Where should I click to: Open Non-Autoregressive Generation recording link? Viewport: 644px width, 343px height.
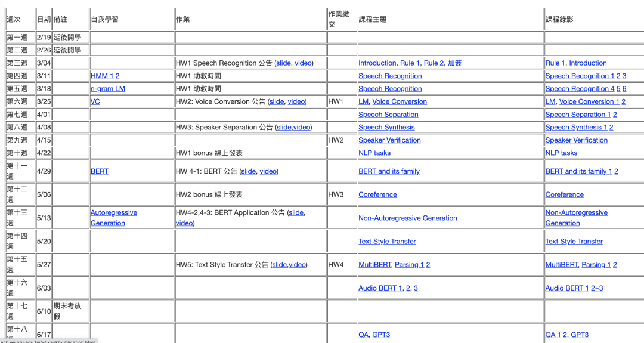(x=576, y=218)
